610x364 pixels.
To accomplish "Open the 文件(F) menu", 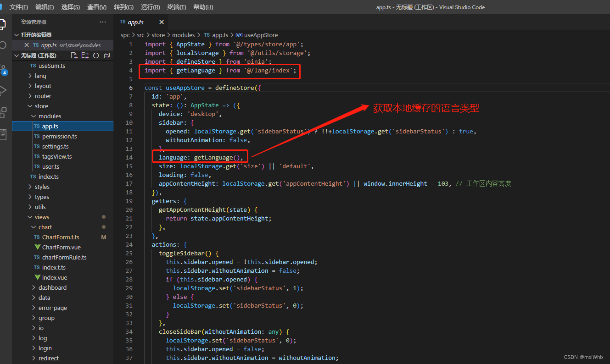I will point(18,7).
